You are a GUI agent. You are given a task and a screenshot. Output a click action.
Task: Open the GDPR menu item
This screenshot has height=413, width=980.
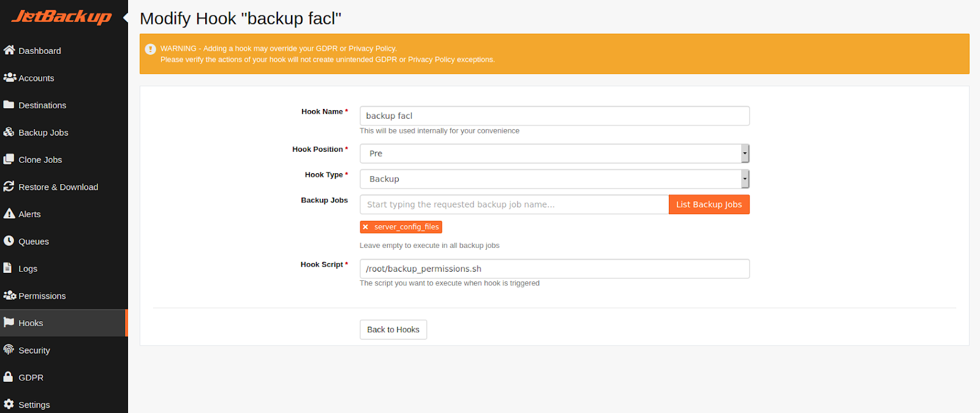64,377
